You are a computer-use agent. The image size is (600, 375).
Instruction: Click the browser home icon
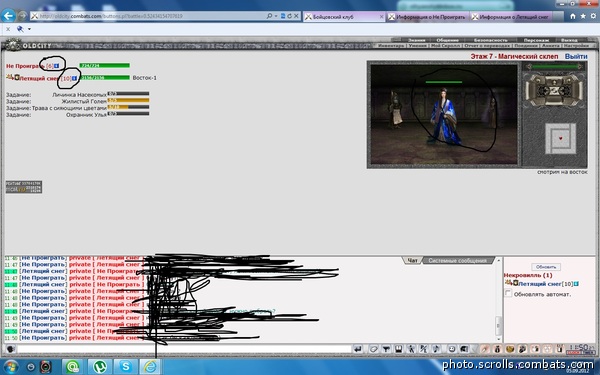(x=573, y=16)
